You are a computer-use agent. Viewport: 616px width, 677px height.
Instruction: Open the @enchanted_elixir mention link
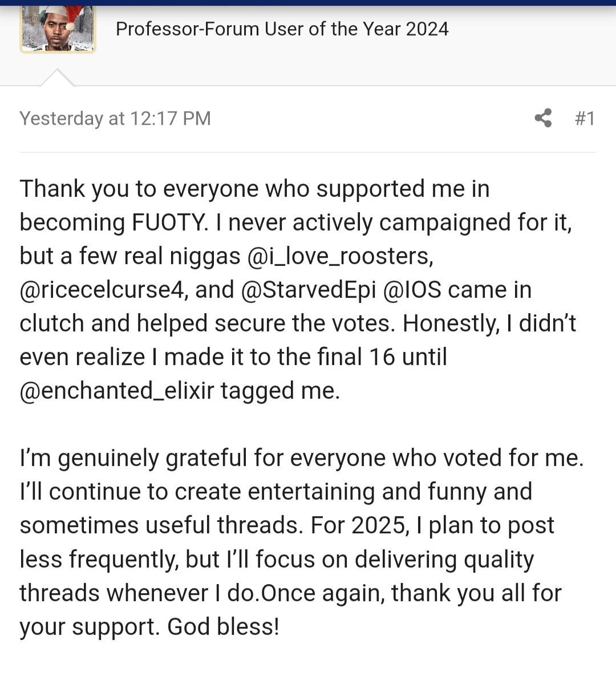click(x=117, y=391)
